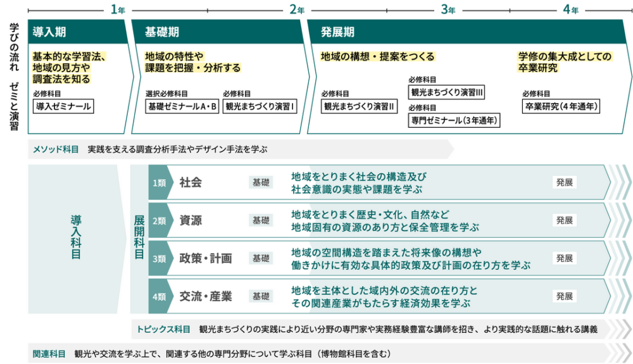Click the 政策・計画 category title
Viewport: 633px width, 364px height.
[206, 258]
